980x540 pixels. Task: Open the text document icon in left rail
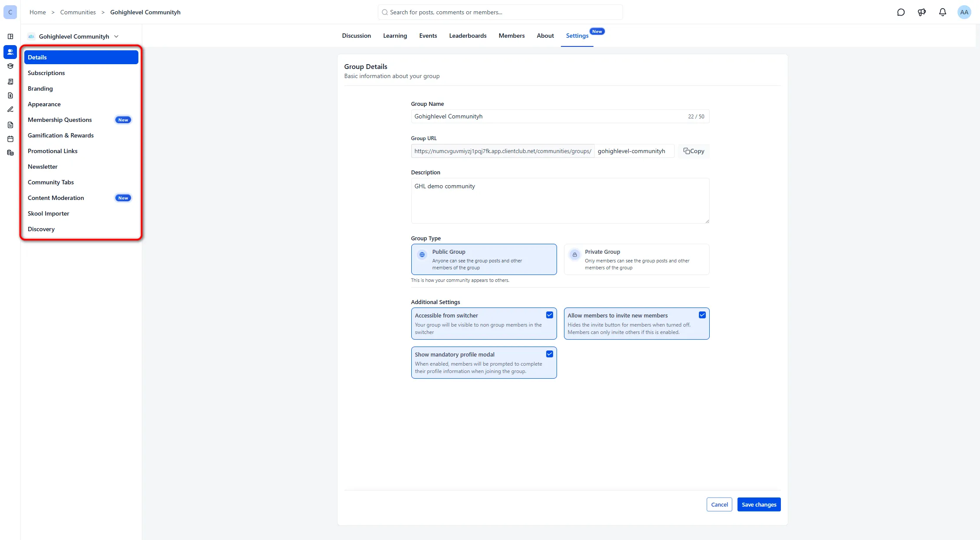[10, 125]
